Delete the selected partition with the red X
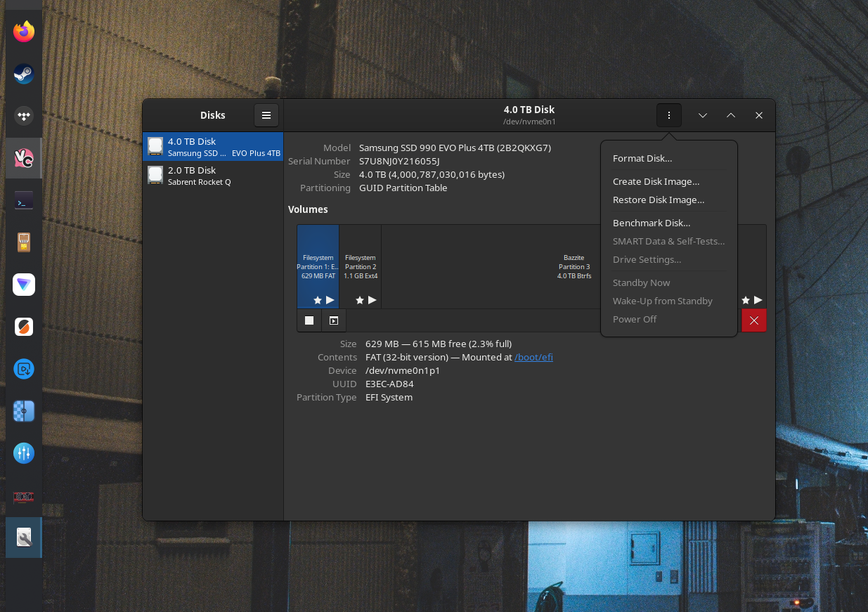 tap(753, 320)
